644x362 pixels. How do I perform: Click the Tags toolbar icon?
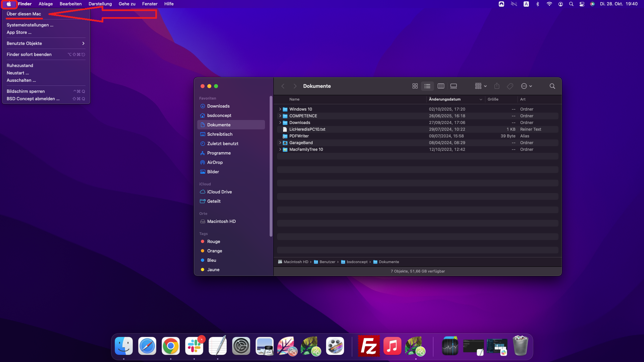click(510, 86)
